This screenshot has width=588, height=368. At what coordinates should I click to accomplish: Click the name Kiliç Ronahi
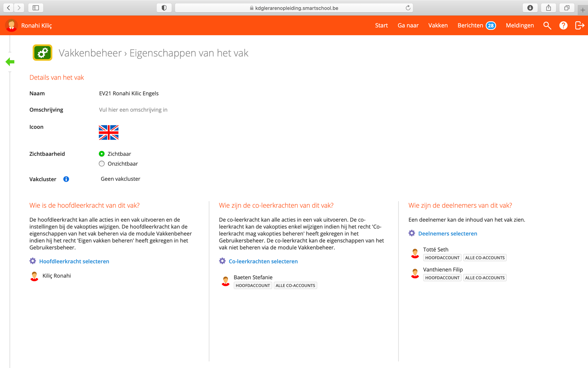[x=57, y=276]
